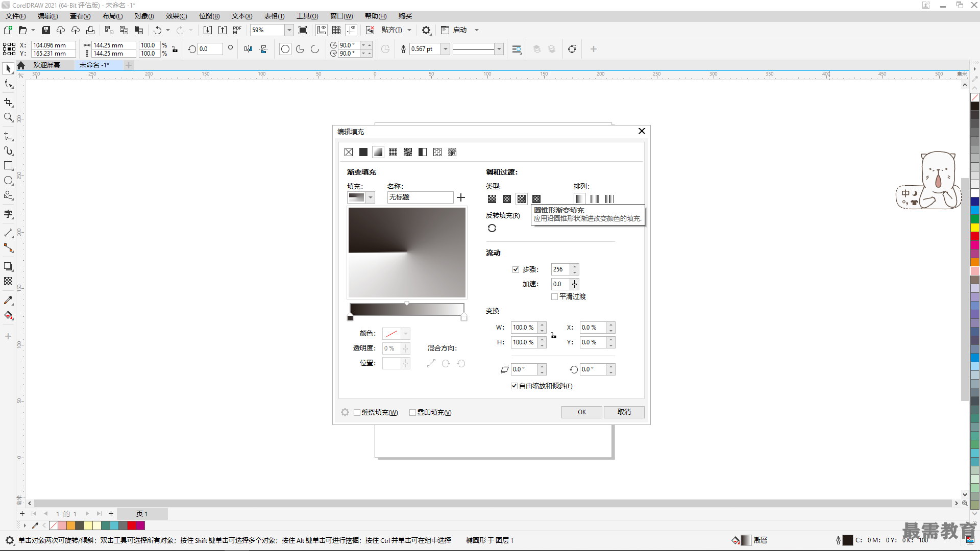This screenshot has width=980, height=551.
Task: Select repeat arrangement icon
Action: click(x=609, y=199)
